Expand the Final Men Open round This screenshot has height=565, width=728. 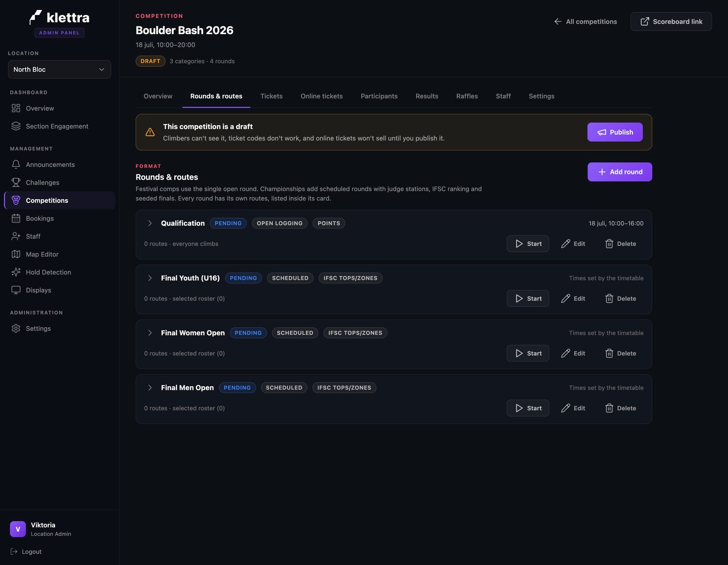(x=150, y=388)
